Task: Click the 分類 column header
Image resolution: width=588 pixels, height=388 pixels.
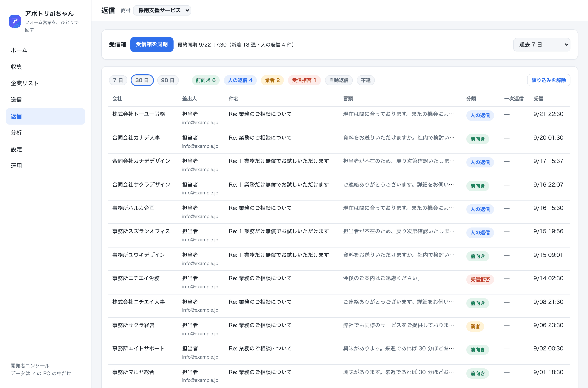Action: pos(471,99)
